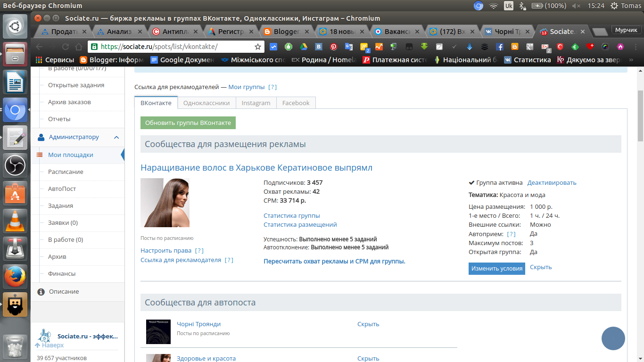Switch to the Instagram tab
The width and height of the screenshot is (644, 362).
pos(256,103)
